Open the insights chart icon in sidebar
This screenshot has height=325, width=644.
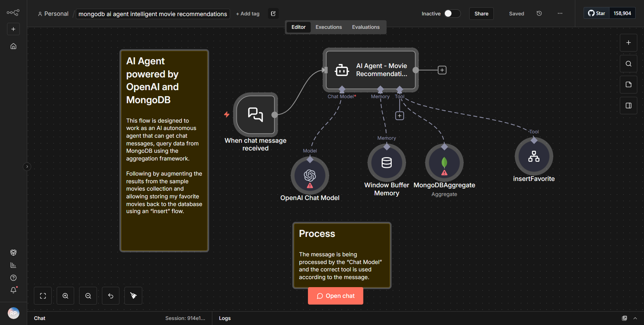[x=13, y=265]
